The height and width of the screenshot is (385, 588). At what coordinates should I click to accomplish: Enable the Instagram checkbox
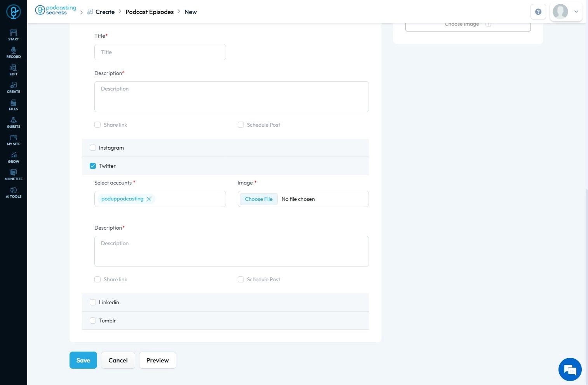[x=93, y=148]
